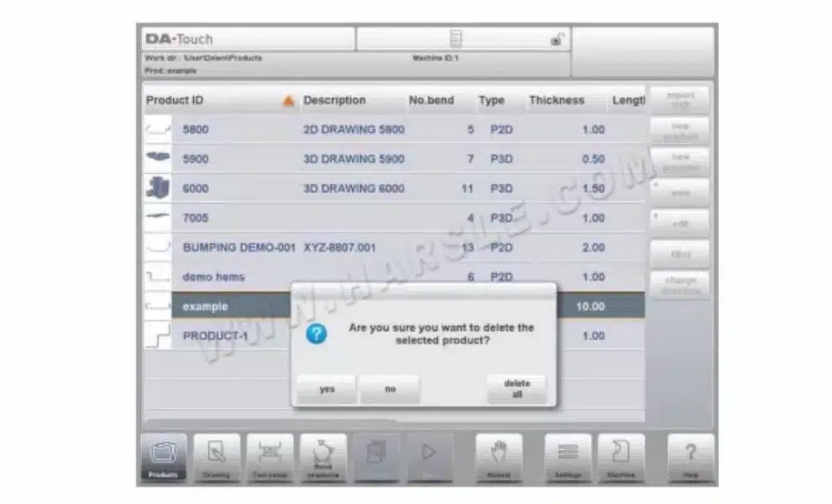Select the 3D thumbnail of product 6000
This screenshot has height=504, width=832.
(158, 188)
